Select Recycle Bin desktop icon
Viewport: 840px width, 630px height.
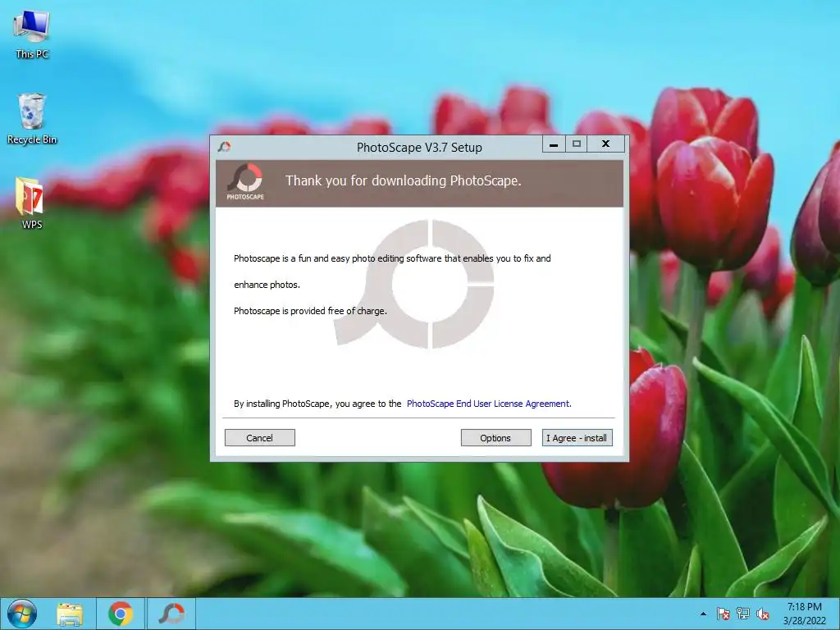pyautogui.click(x=32, y=119)
